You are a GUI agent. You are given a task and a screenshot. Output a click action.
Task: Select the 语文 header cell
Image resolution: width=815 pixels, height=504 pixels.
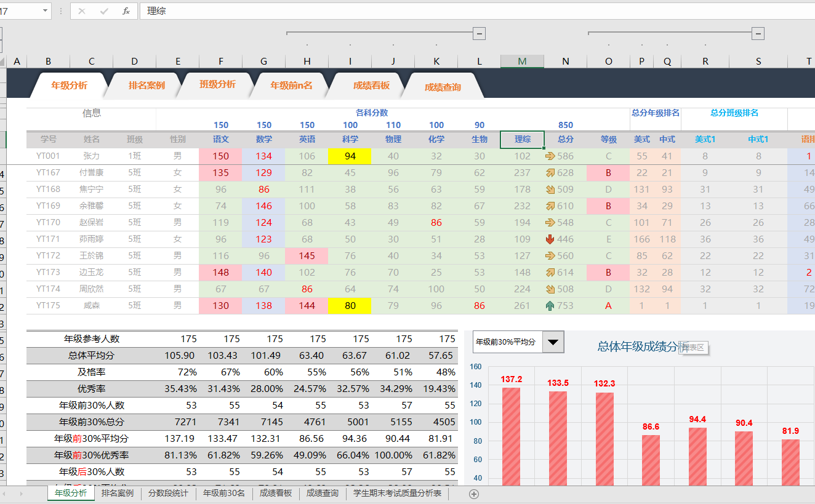click(x=220, y=140)
